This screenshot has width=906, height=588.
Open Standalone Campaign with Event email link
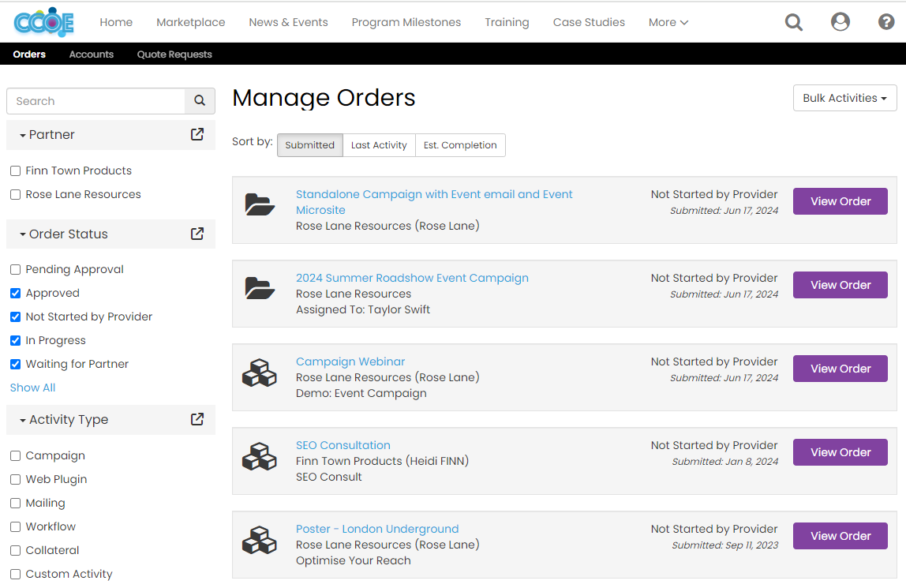(434, 202)
